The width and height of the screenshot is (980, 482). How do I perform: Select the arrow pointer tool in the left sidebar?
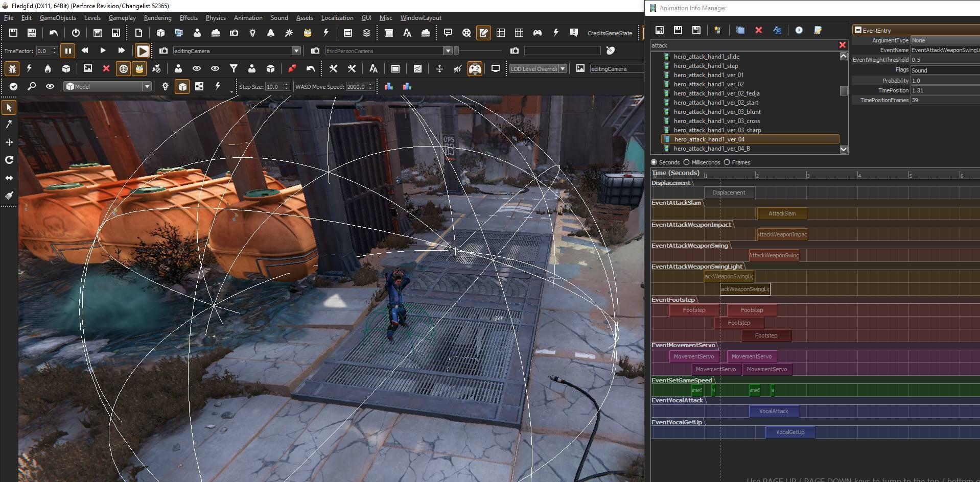[9, 108]
